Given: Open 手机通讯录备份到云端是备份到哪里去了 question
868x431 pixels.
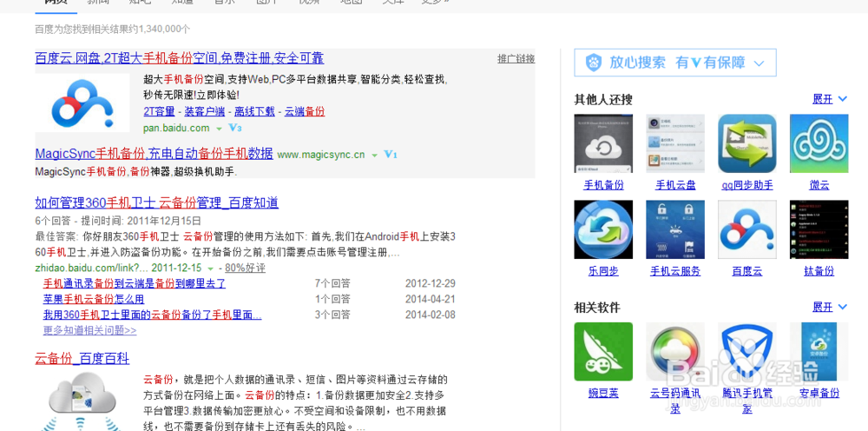Looking at the screenshot, I should tap(135, 283).
